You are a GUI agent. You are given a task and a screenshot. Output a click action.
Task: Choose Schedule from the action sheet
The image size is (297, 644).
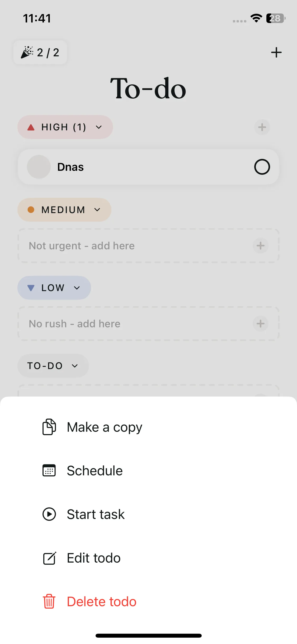[95, 471]
